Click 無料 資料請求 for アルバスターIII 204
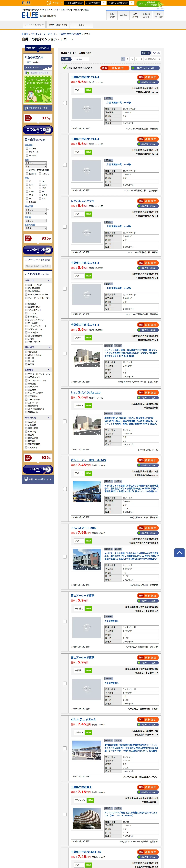Image resolution: width=186 pixels, height=868 pixels. [x=148, y=528]
